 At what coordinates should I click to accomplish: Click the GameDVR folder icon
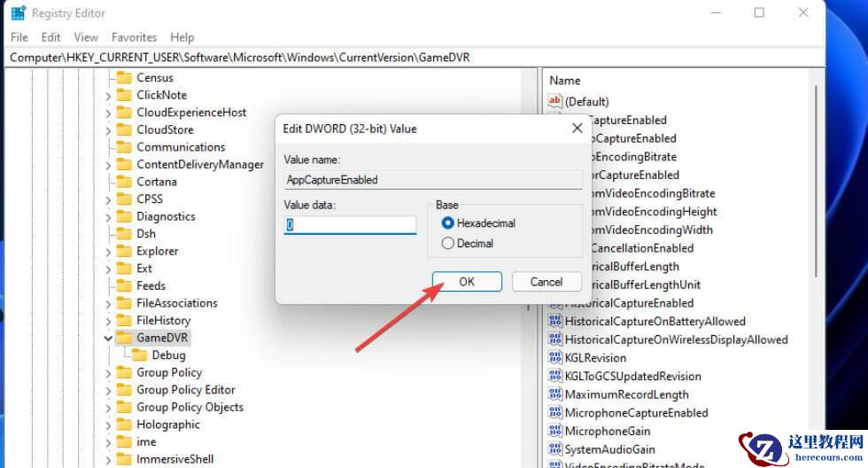(x=124, y=338)
